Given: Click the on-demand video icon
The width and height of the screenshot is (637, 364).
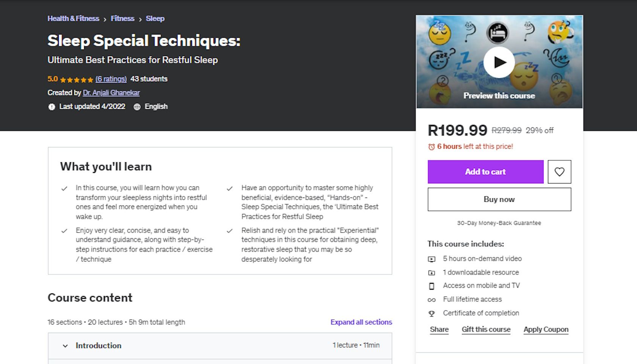Looking at the screenshot, I should click(432, 259).
